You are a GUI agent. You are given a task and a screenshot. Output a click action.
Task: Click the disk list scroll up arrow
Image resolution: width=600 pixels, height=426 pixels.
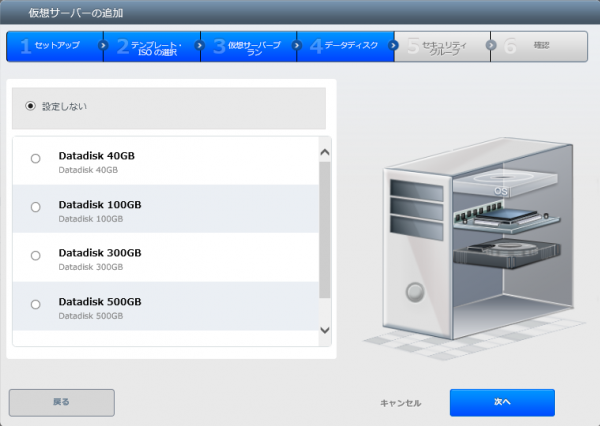coord(324,152)
